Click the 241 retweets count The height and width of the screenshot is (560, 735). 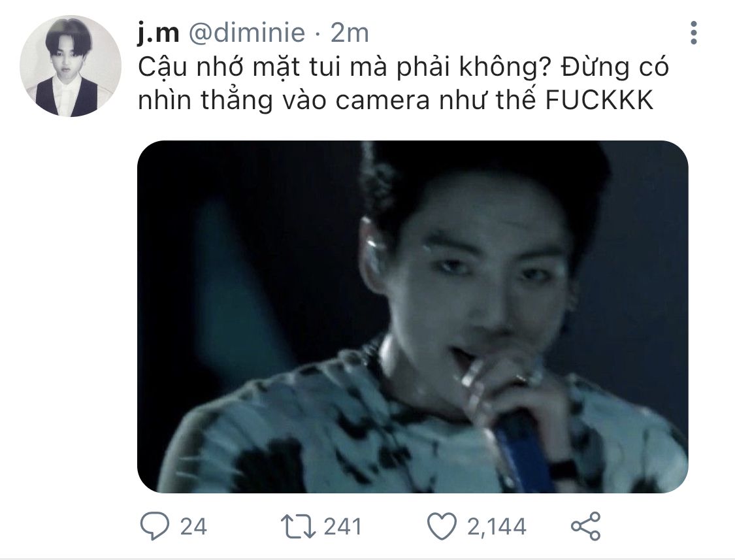342,526
